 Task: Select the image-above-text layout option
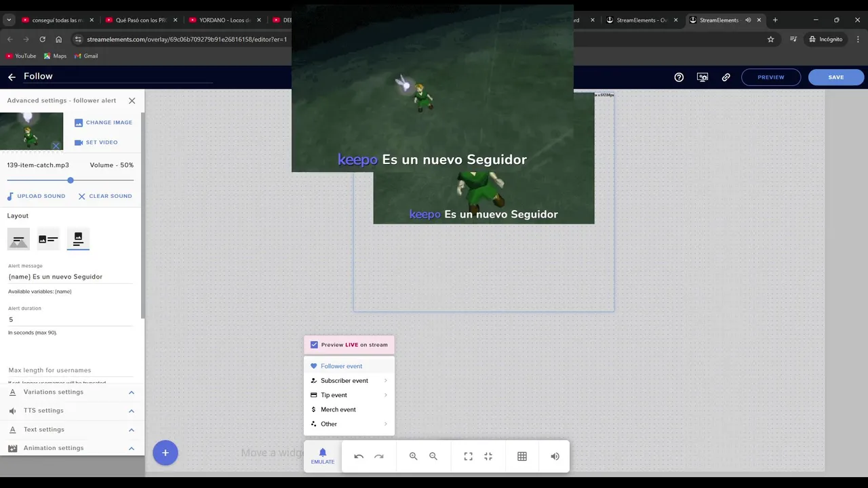click(78, 239)
